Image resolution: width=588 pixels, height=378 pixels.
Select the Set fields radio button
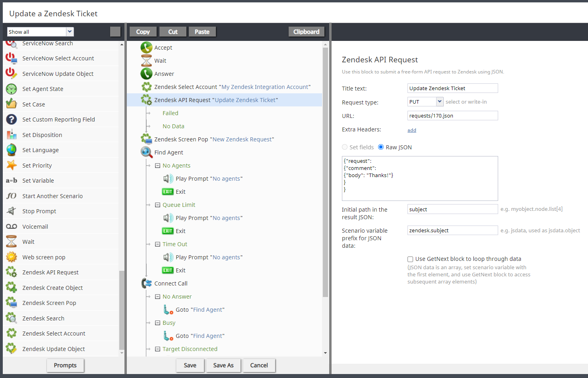345,147
